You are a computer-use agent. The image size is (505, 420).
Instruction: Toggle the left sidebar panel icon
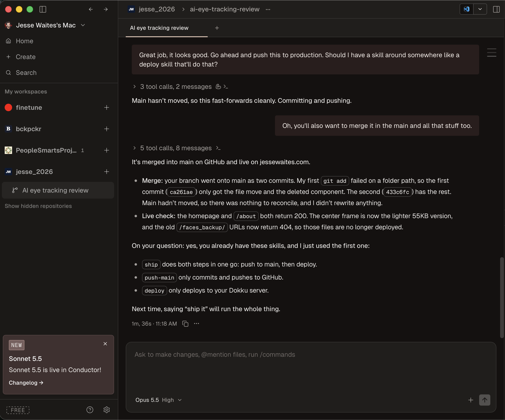point(43,9)
